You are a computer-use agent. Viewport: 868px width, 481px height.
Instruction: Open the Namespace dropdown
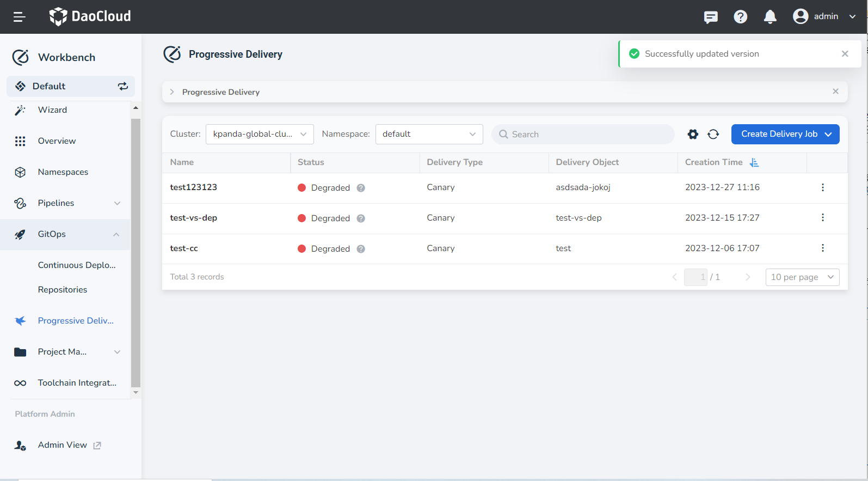click(429, 134)
